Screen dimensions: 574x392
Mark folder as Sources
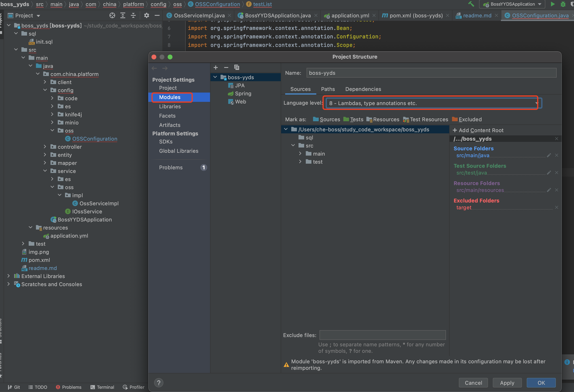[327, 119]
